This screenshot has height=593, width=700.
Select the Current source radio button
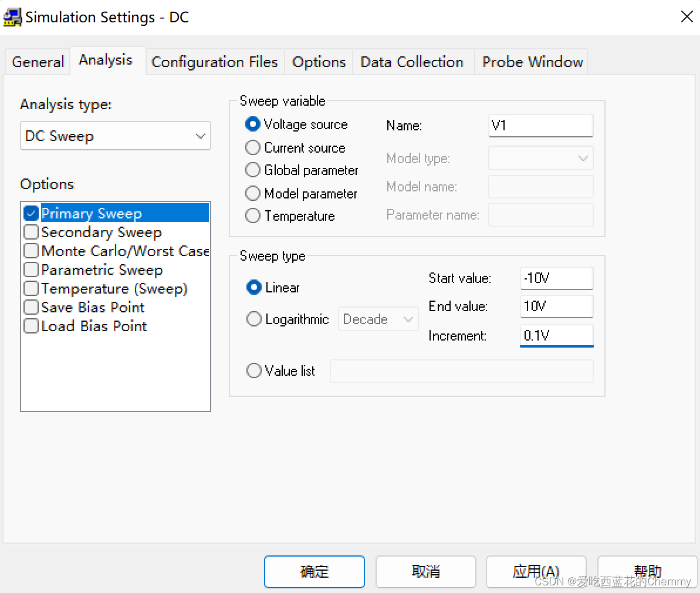coord(253,147)
